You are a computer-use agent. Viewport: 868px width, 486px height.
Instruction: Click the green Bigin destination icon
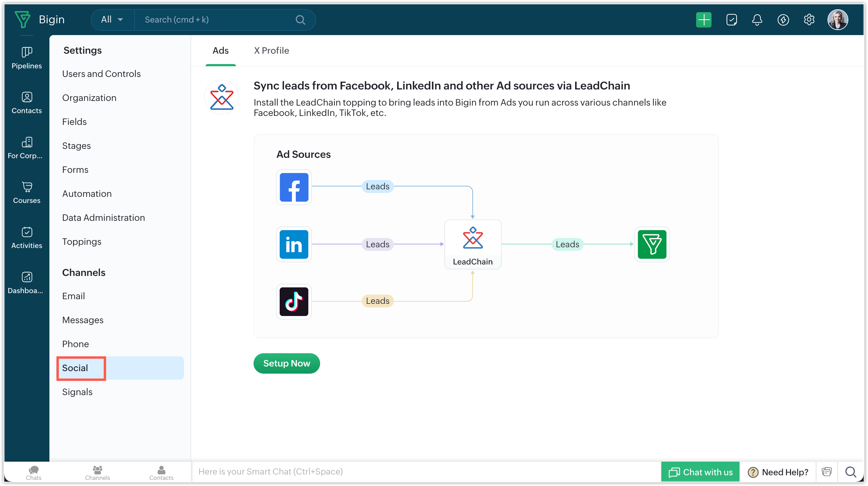(652, 244)
